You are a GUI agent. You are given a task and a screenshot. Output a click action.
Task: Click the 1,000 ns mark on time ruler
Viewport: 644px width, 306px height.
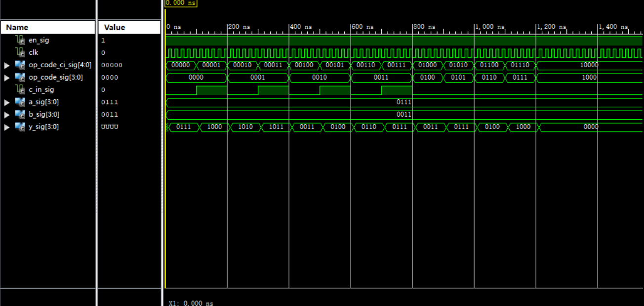(x=489, y=27)
